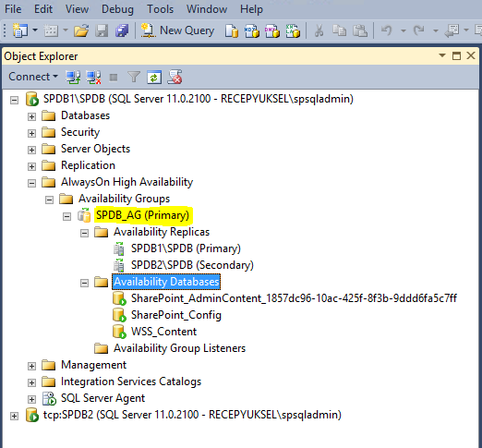Expand the tcp:SPDB2 server node
Viewport: 482px width, 448px height.
(14, 416)
